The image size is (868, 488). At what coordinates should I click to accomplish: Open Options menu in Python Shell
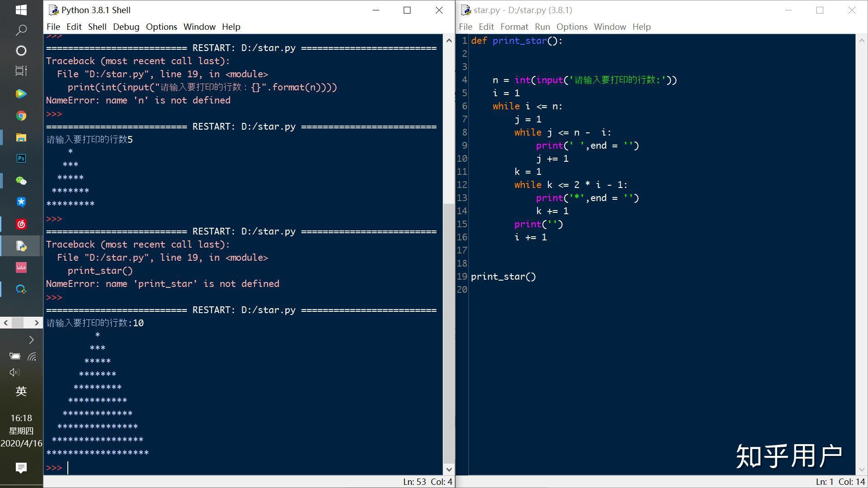[x=161, y=27]
